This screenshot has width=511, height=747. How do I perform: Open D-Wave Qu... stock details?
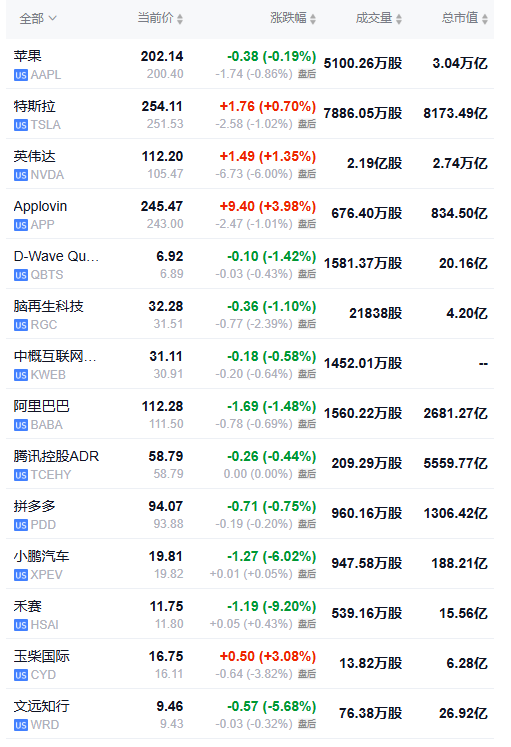(250, 264)
